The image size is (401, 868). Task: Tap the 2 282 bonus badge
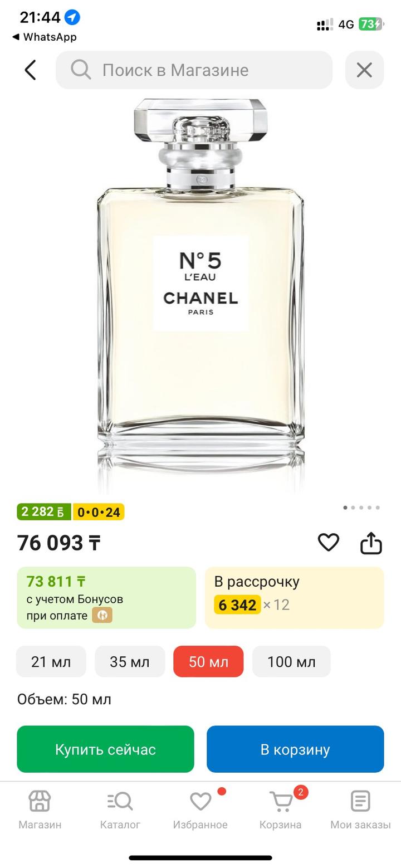pyautogui.click(x=44, y=511)
